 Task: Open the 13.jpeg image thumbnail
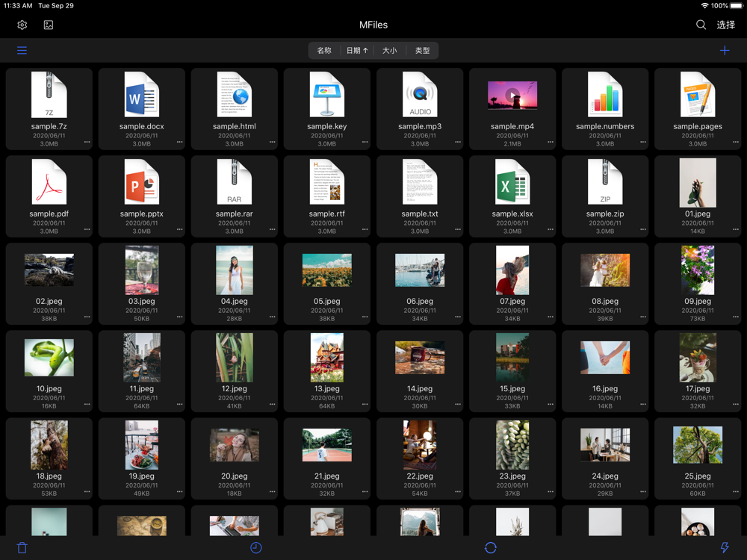327,357
